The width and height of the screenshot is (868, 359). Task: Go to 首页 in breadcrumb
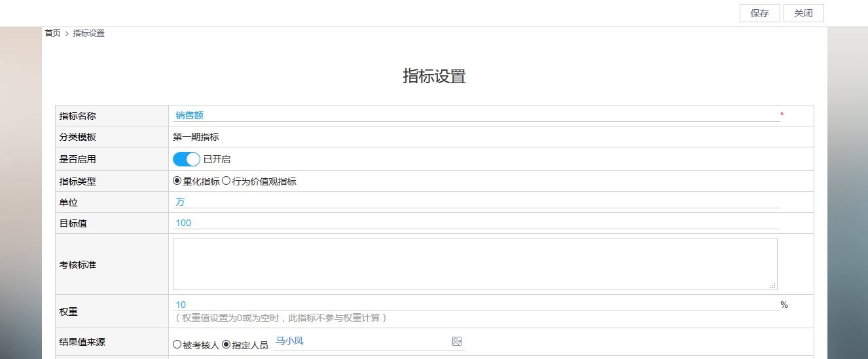tap(52, 33)
